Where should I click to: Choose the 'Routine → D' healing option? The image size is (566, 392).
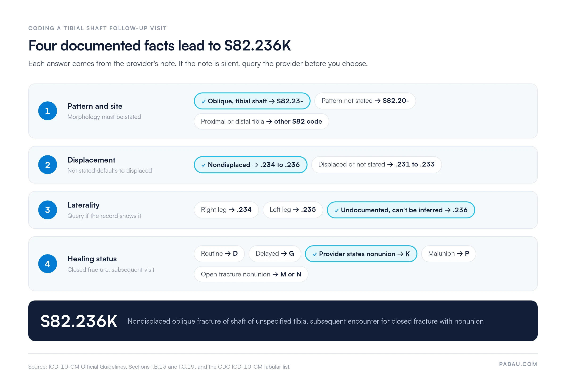[219, 254]
